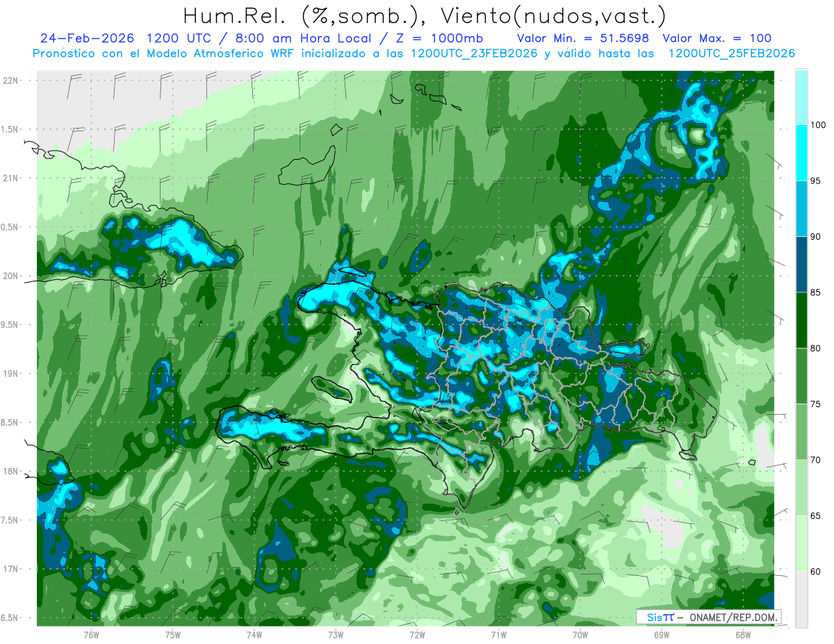Click the '76W' longitude label

(x=92, y=635)
